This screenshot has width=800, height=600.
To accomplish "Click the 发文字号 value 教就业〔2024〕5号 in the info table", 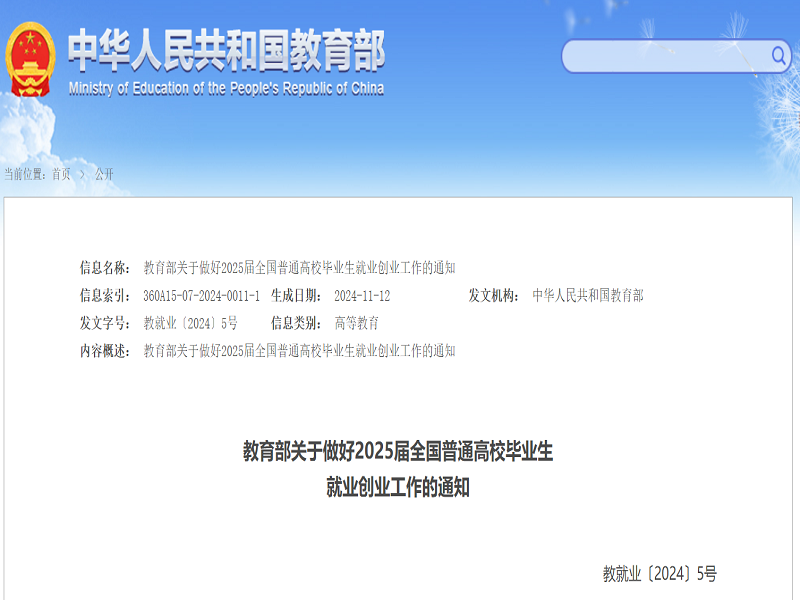I will coord(190,323).
